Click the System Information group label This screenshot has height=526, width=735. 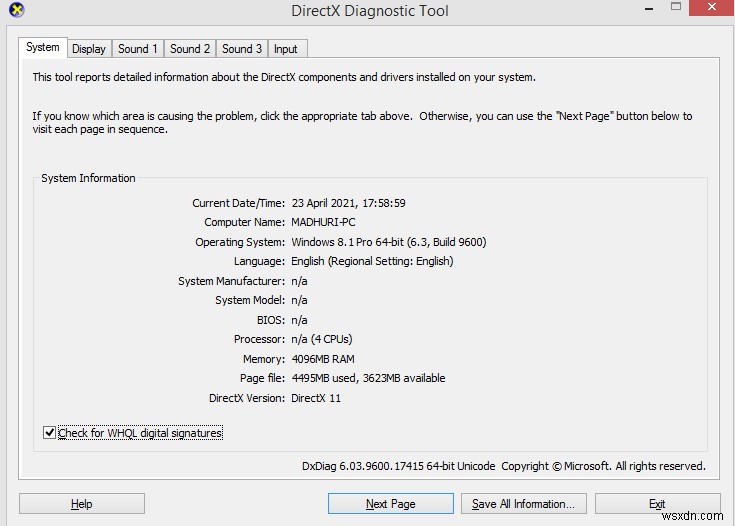tap(88, 178)
